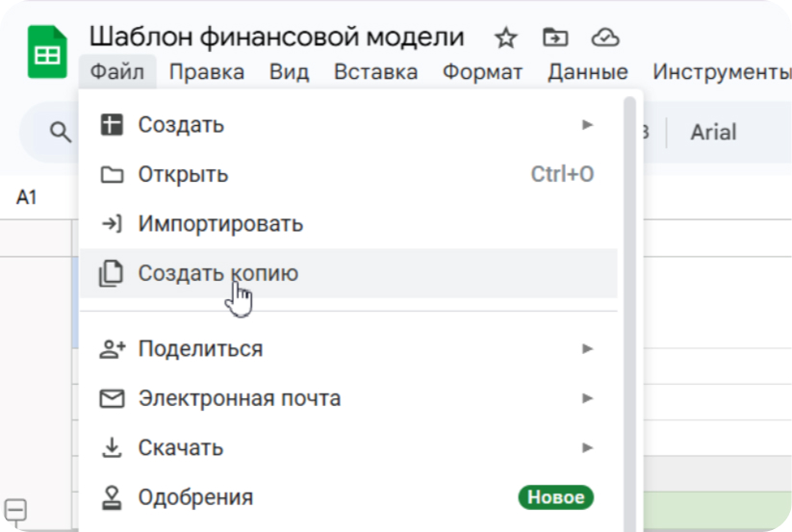Expand the Создать submenu arrow
The image size is (792, 532).
pos(587,125)
